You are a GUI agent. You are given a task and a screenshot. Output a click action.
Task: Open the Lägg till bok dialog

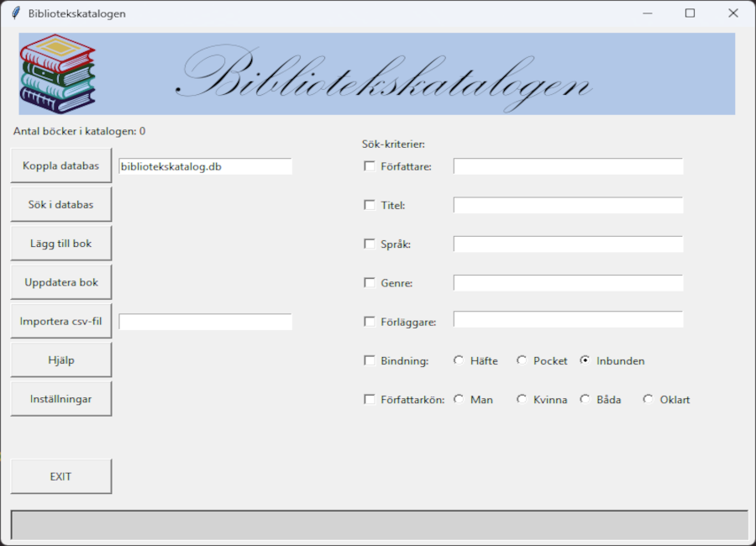(x=61, y=243)
